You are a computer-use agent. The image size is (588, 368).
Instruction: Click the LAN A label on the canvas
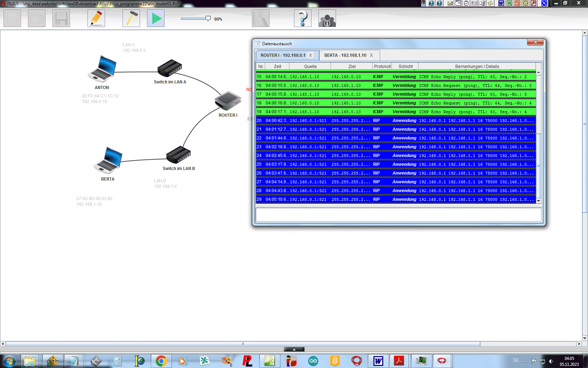[128, 45]
